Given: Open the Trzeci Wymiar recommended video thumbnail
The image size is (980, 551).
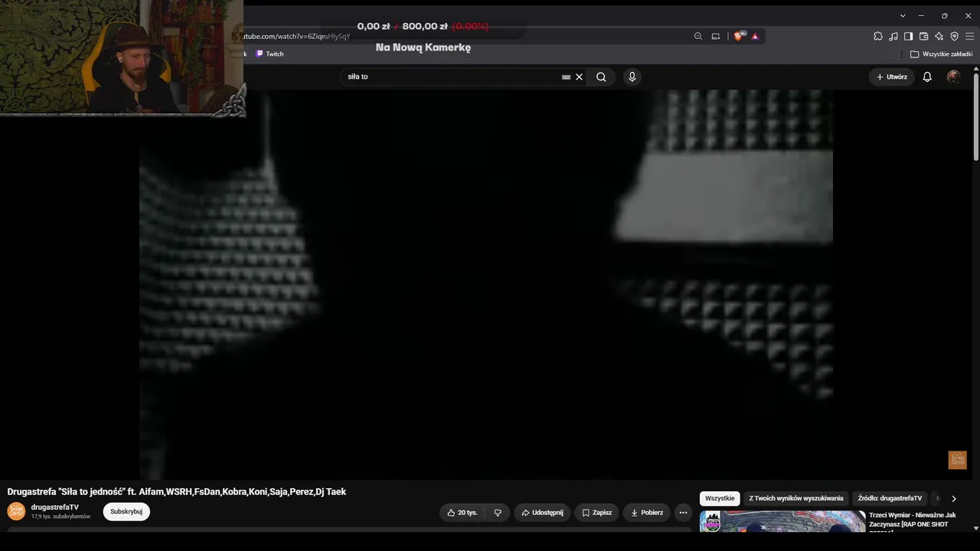Looking at the screenshot, I should tap(782, 522).
